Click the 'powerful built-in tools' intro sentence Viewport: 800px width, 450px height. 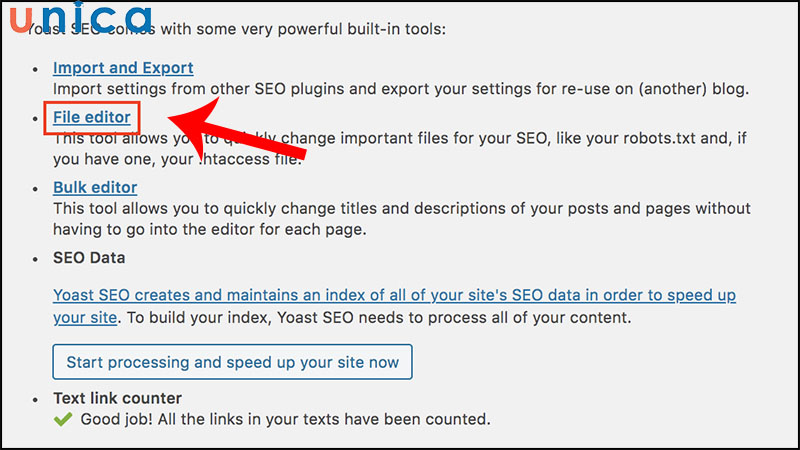(x=300, y=28)
